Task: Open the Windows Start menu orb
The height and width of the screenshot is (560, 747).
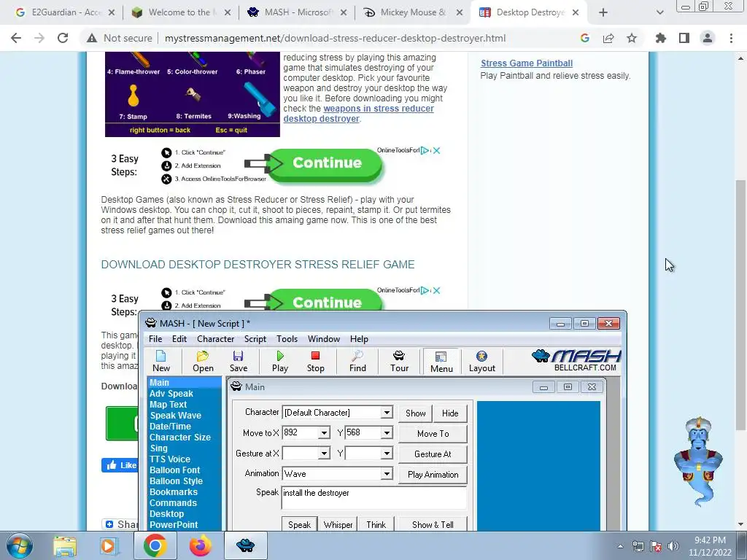Action: (19, 545)
